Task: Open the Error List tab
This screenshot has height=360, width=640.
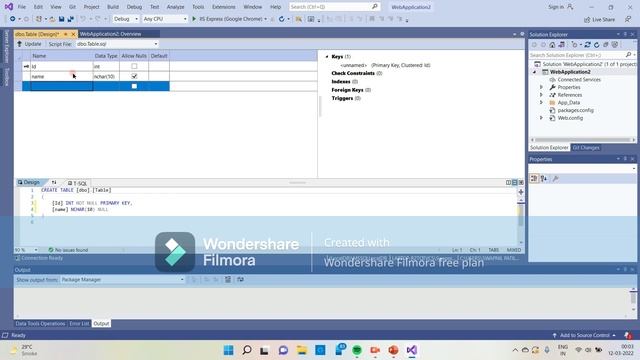Action: point(79,324)
